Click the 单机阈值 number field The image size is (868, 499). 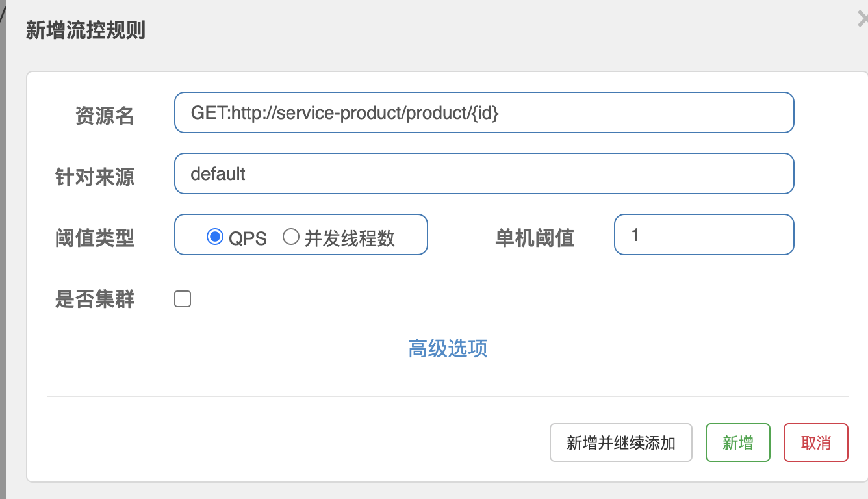tap(704, 235)
